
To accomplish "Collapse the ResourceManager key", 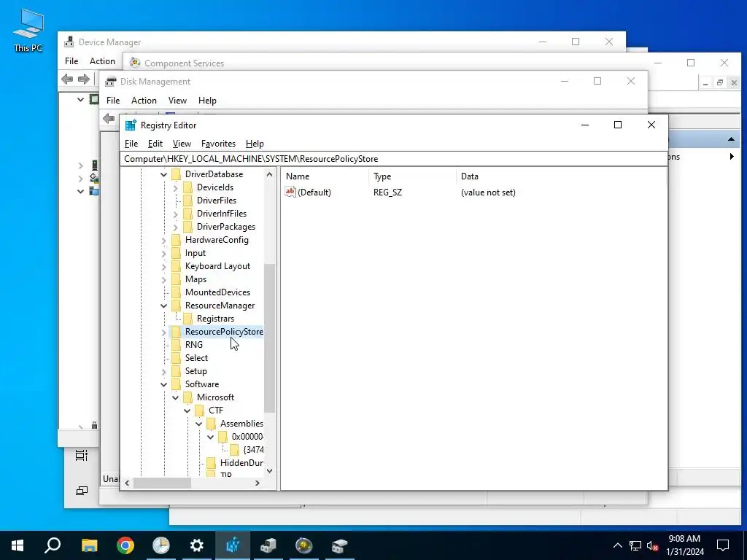I will tap(163, 306).
